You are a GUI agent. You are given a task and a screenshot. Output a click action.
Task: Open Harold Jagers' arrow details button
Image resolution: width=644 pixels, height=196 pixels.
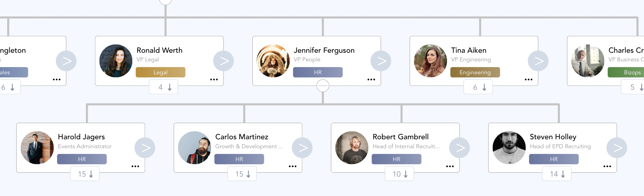[x=145, y=148]
